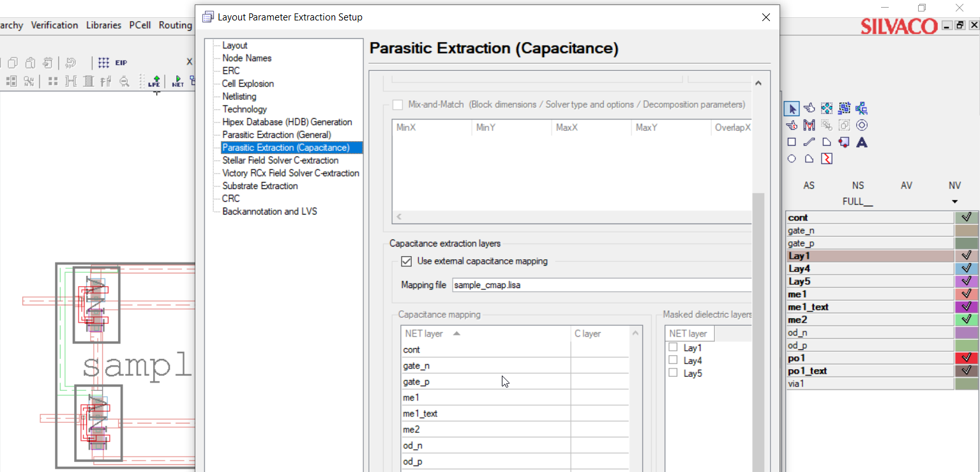This screenshot has width=980, height=472.
Task: Click the EIP toolbar button
Action: [121, 63]
